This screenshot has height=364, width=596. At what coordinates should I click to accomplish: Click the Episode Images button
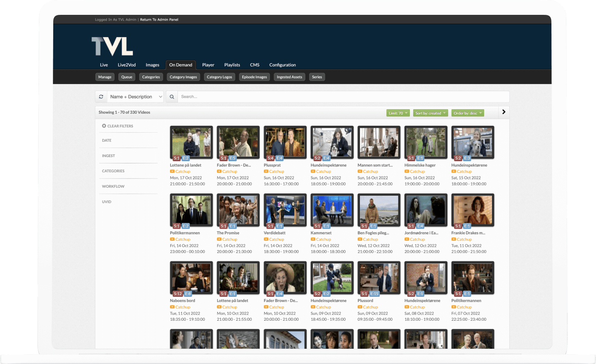click(x=254, y=77)
